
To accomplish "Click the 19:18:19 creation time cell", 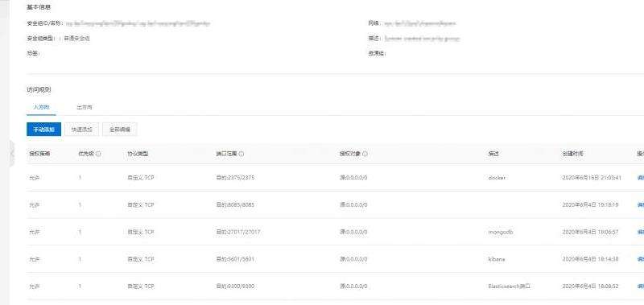I will (x=590, y=204).
